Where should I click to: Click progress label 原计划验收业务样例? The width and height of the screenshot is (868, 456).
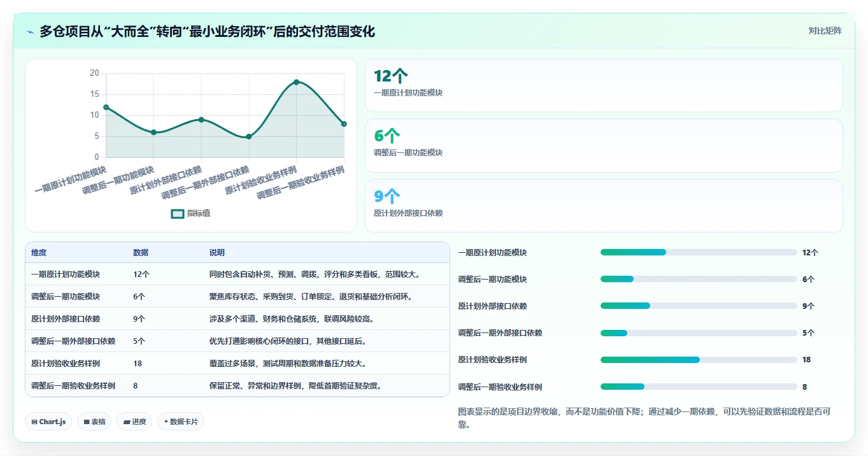point(492,360)
